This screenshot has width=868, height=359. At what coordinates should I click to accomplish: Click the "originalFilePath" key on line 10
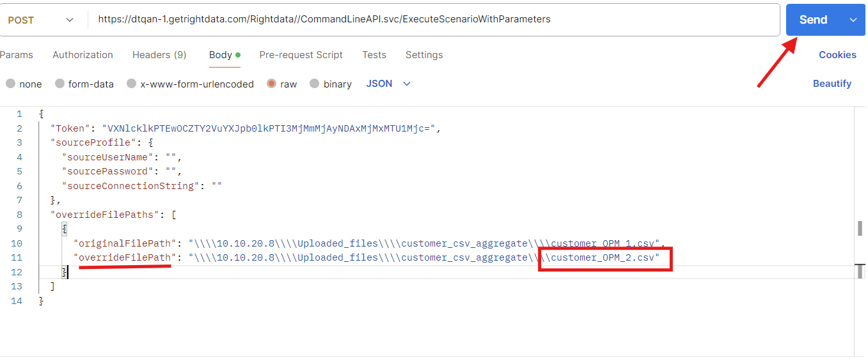click(x=125, y=243)
